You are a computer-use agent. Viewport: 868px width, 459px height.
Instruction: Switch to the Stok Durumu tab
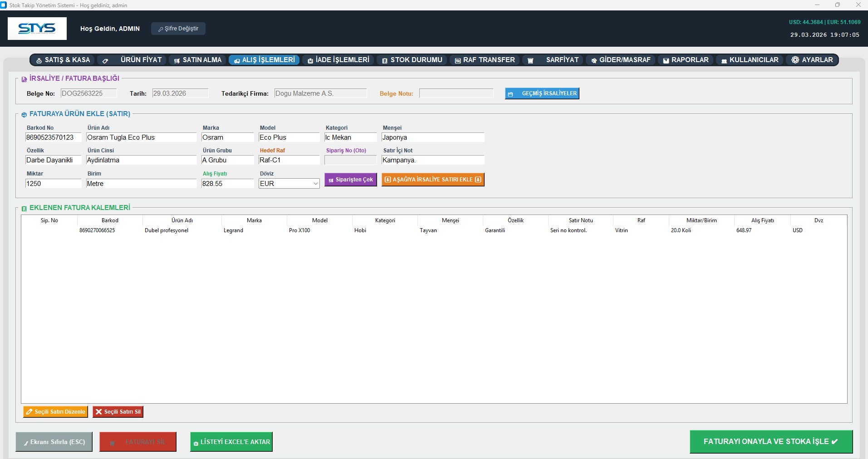pos(412,60)
